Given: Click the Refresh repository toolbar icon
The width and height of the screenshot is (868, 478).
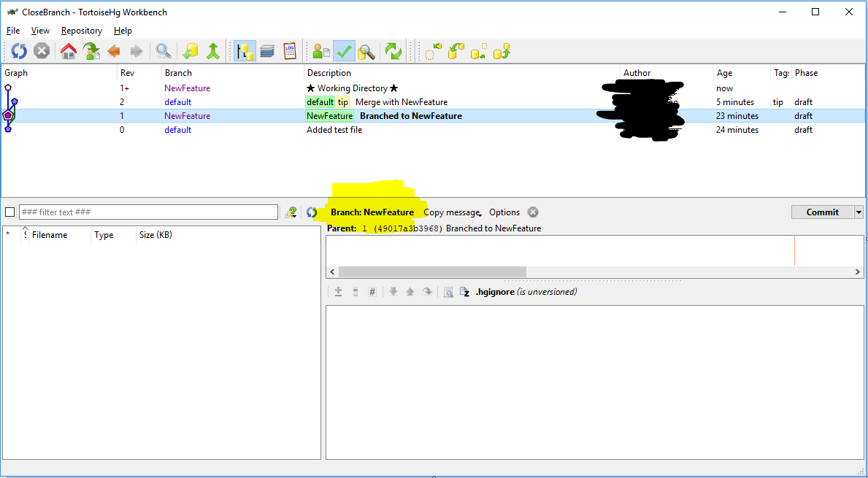Looking at the screenshot, I should (19, 52).
